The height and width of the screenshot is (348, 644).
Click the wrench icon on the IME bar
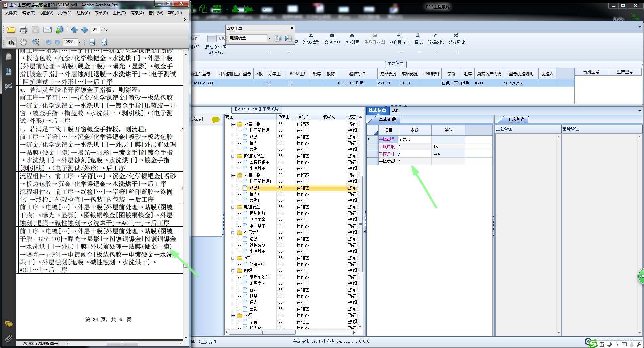click(x=638, y=344)
